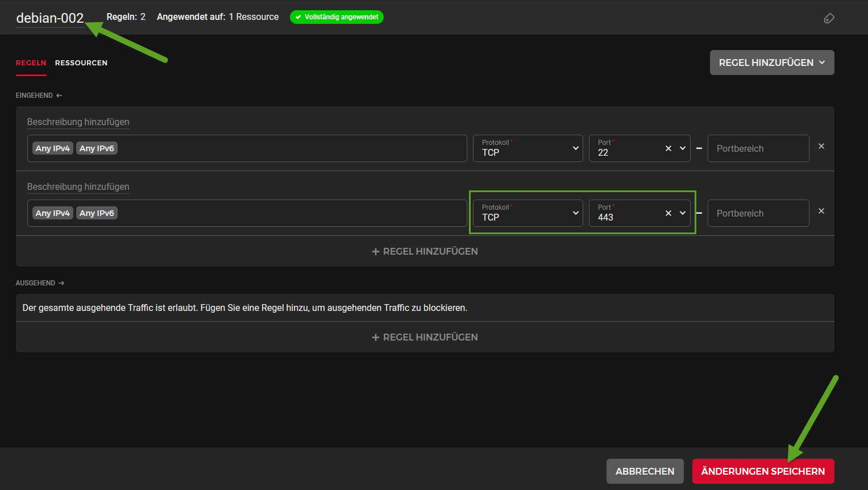Clear the port 443 value
The image size is (868, 490).
(x=668, y=213)
